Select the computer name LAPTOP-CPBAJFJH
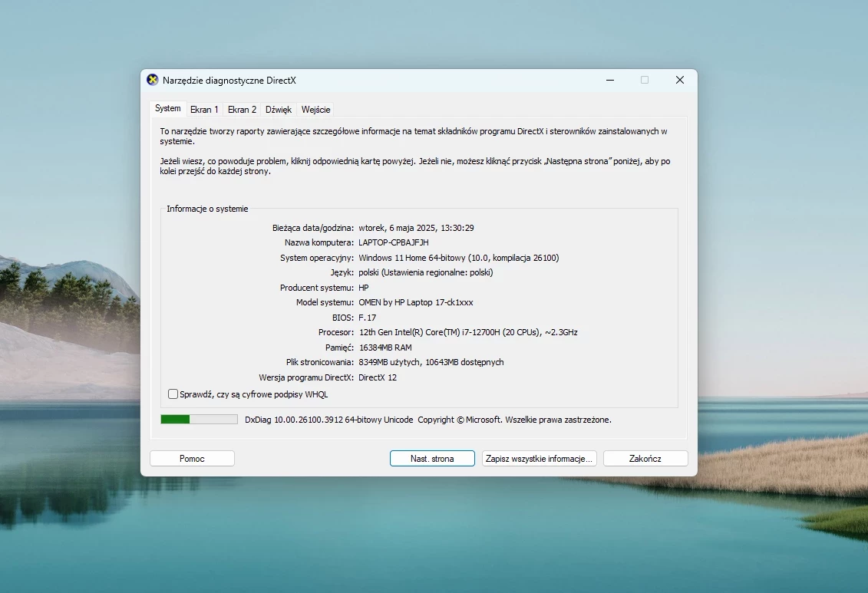The height and width of the screenshot is (593, 868). (394, 242)
